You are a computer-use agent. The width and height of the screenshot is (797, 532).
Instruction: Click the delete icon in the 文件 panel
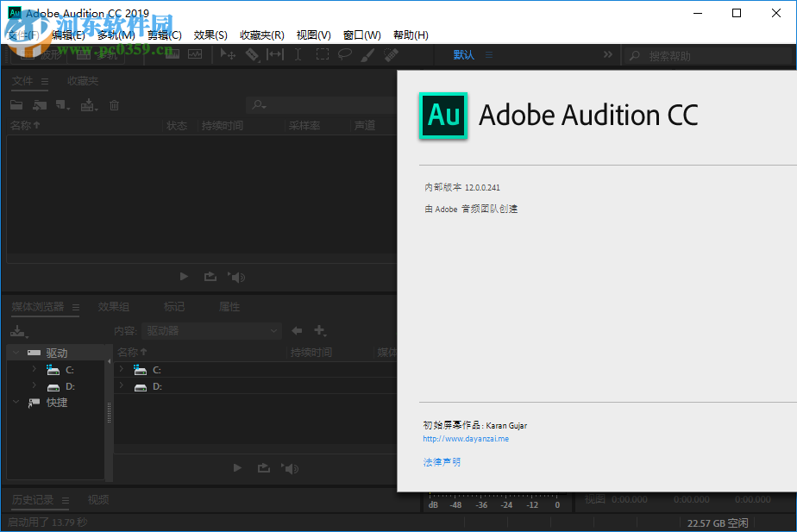pos(113,104)
